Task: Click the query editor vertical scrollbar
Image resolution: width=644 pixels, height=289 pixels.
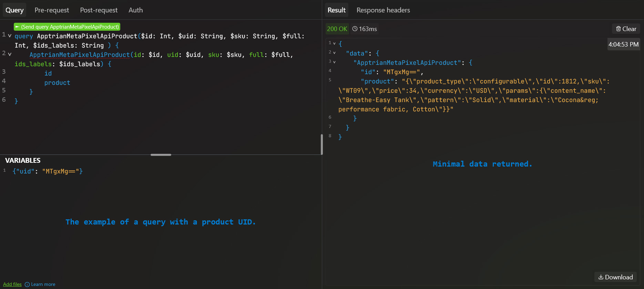Action: click(x=322, y=144)
